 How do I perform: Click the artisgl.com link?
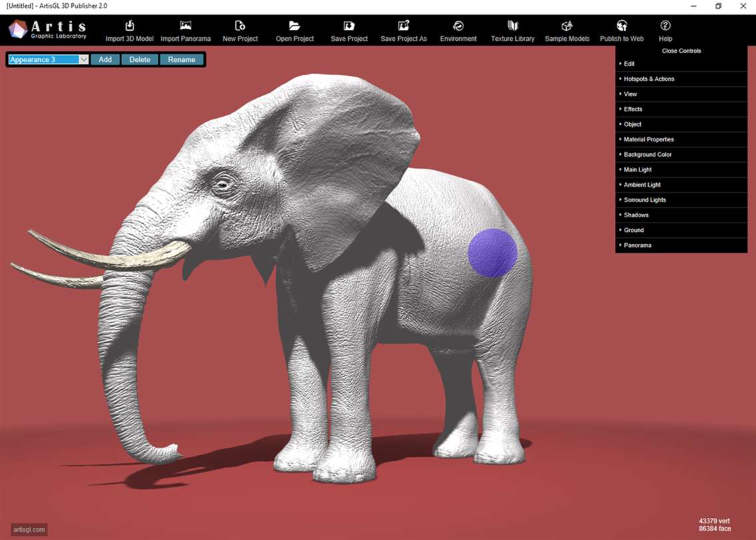pyautogui.click(x=29, y=529)
